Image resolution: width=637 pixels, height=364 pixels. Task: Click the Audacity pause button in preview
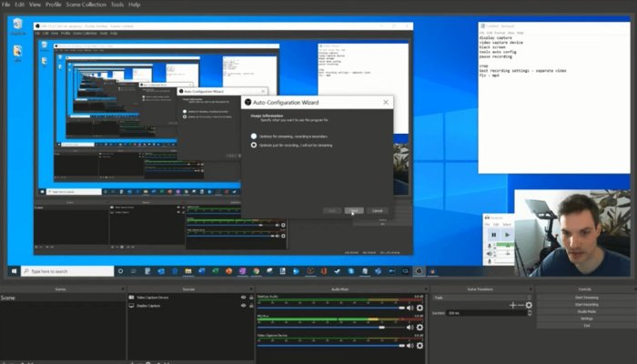494,235
